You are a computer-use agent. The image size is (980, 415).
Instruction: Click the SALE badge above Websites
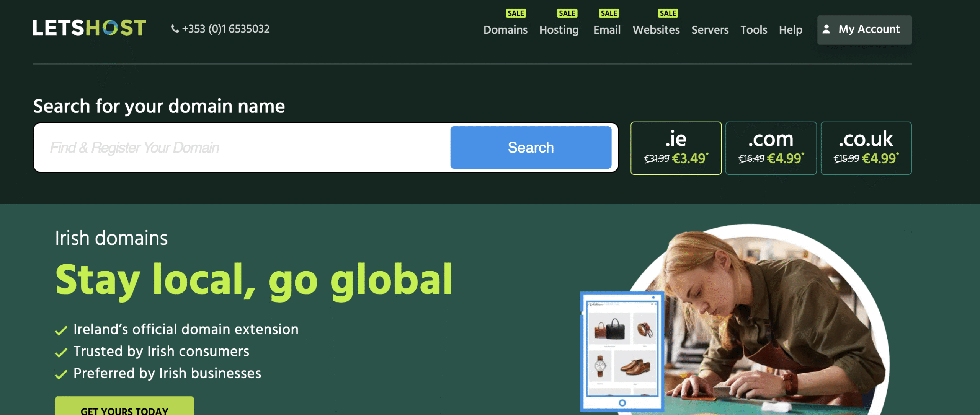[x=668, y=13]
